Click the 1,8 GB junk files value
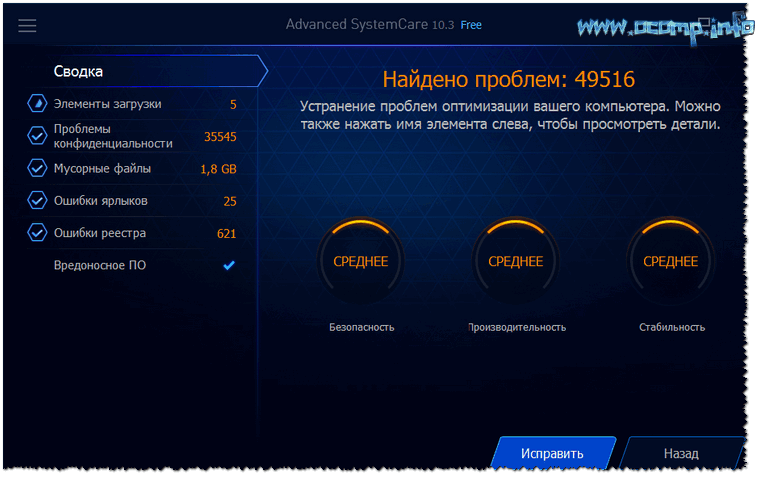This screenshot has width=757, height=480. click(219, 169)
